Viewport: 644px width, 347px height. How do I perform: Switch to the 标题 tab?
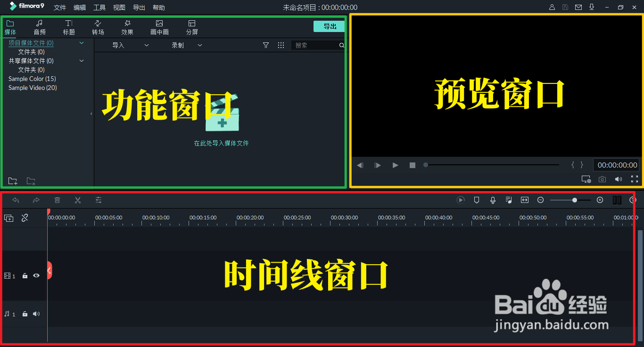pos(69,27)
